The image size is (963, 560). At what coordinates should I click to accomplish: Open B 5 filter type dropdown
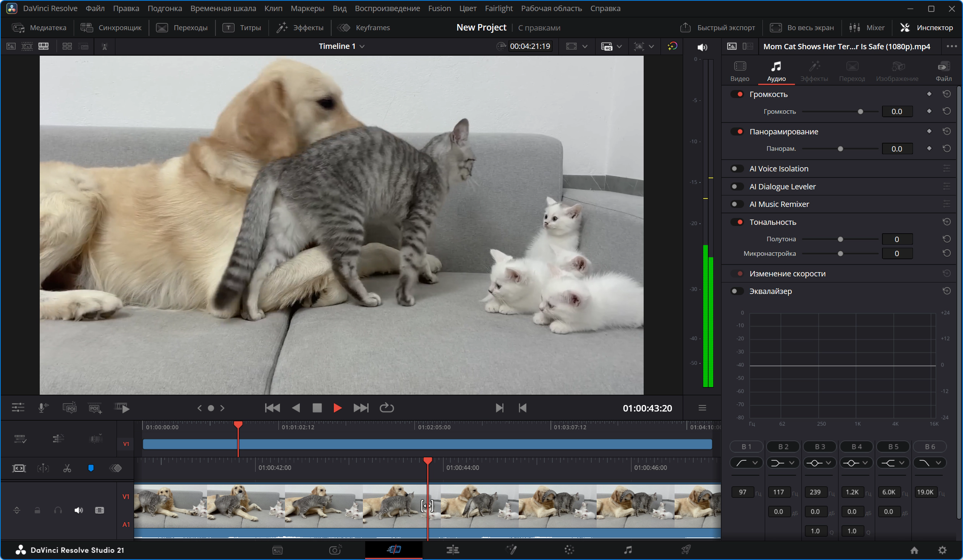[x=893, y=463]
